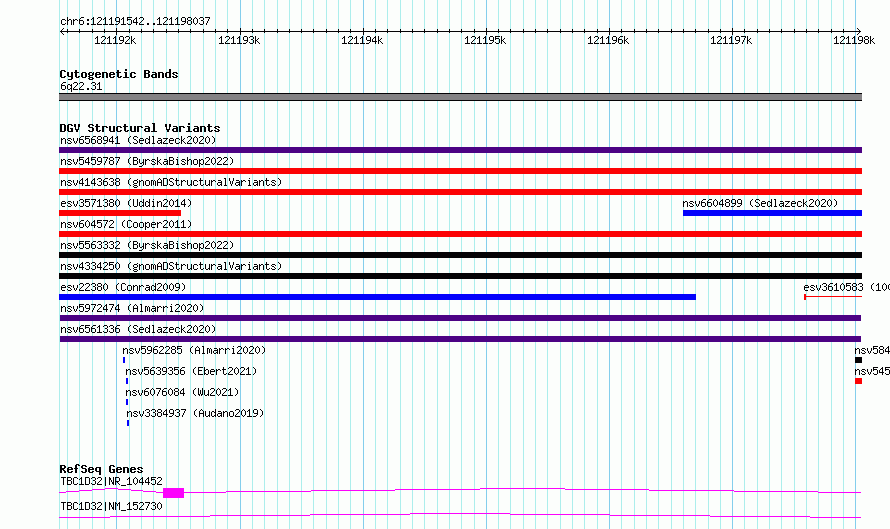Image resolution: width=890 pixels, height=529 pixels.
Task: Click the 6q22.31 cytogenetic band bar
Action: point(460,97)
